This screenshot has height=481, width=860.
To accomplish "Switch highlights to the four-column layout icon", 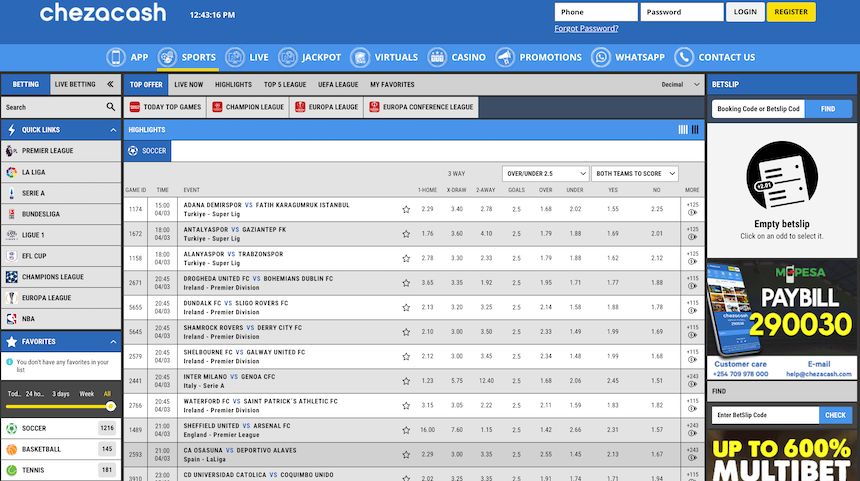I will 683,130.
